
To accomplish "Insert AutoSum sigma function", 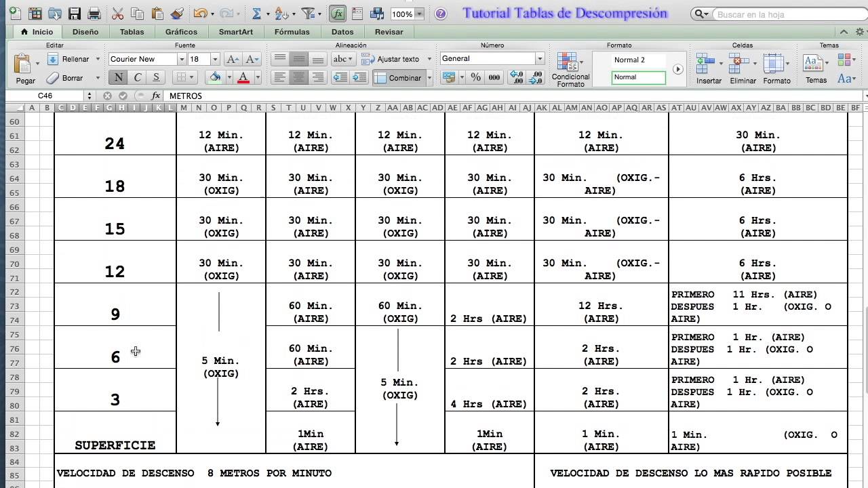I will click(256, 14).
